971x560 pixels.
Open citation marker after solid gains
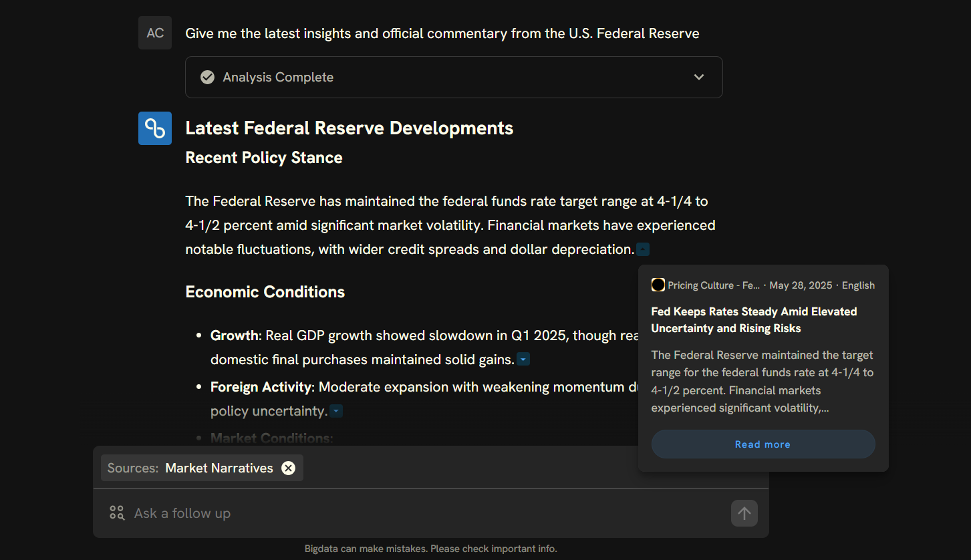[524, 360]
